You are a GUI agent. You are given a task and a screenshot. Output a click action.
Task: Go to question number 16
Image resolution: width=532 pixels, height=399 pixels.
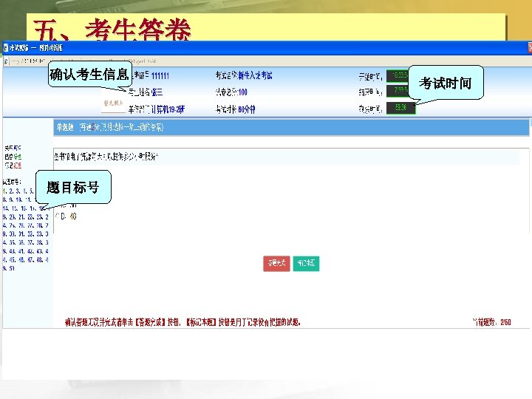[x=24, y=208]
